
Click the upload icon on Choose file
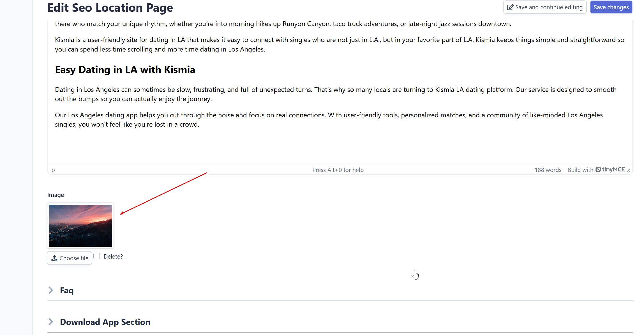(x=54, y=258)
